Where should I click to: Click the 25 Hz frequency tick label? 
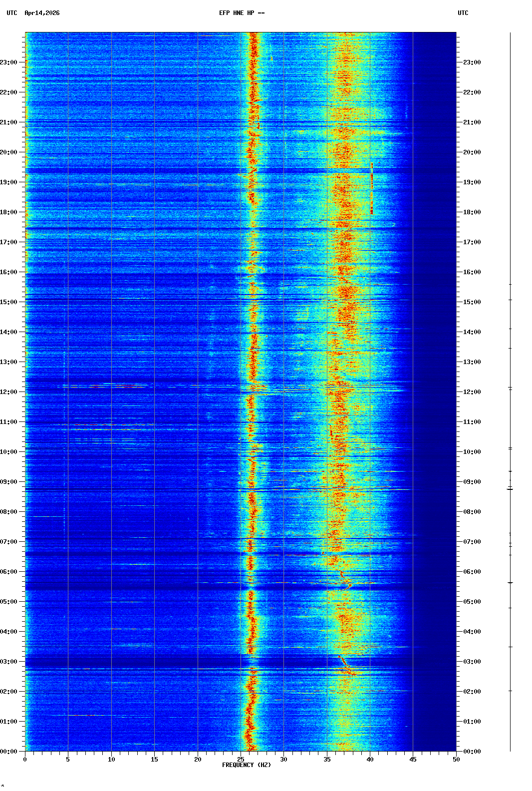click(x=241, y=760)
